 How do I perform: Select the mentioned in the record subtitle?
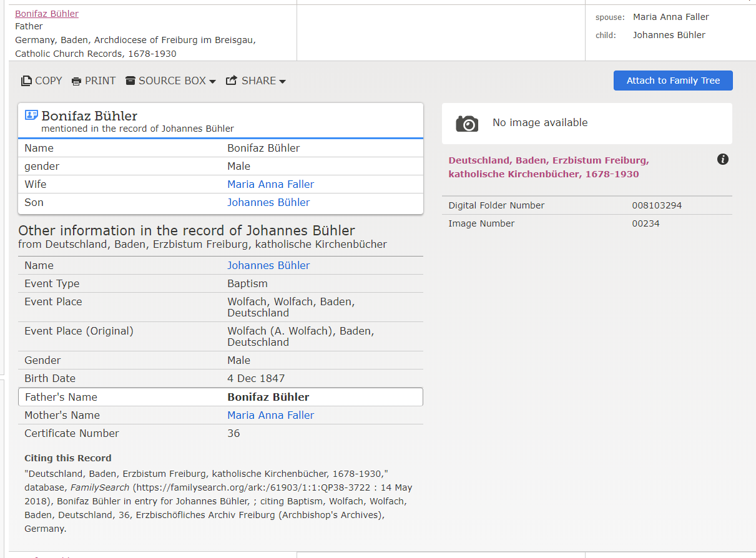tap(137, 129)
